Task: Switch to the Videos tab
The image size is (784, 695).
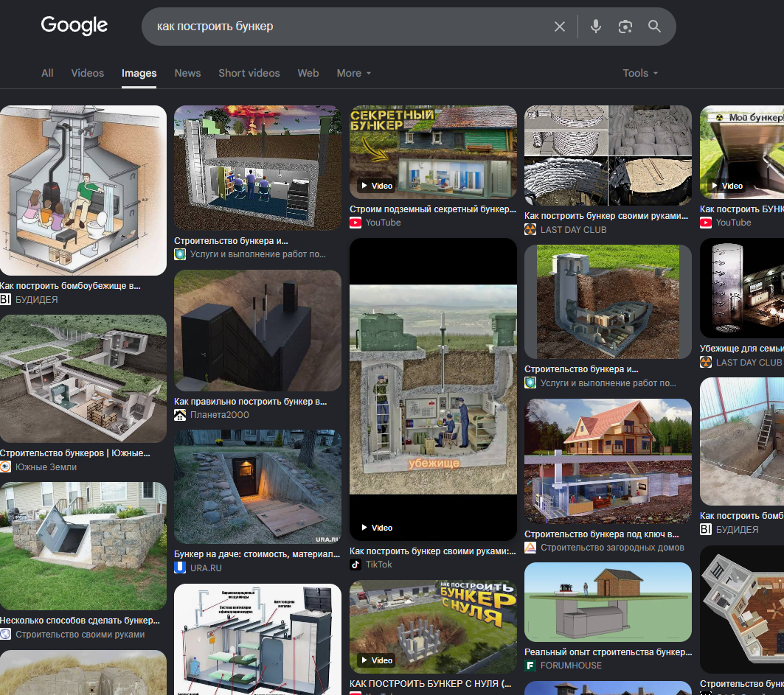Action: coord(88,73)
